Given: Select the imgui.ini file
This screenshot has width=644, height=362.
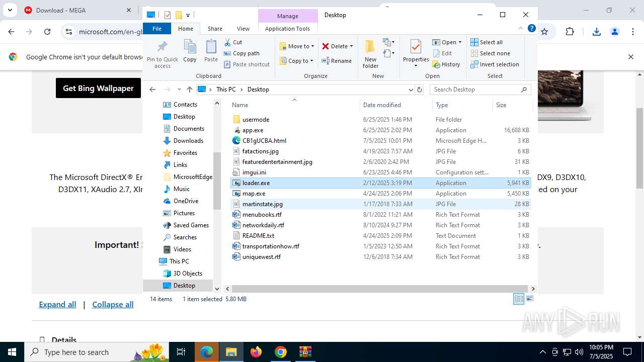Looking at the screenshot, I should click(381, 172).
